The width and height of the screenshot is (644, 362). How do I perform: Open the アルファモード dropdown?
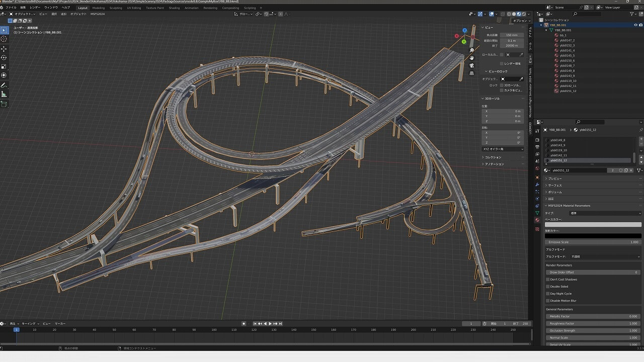coord(606,256)
